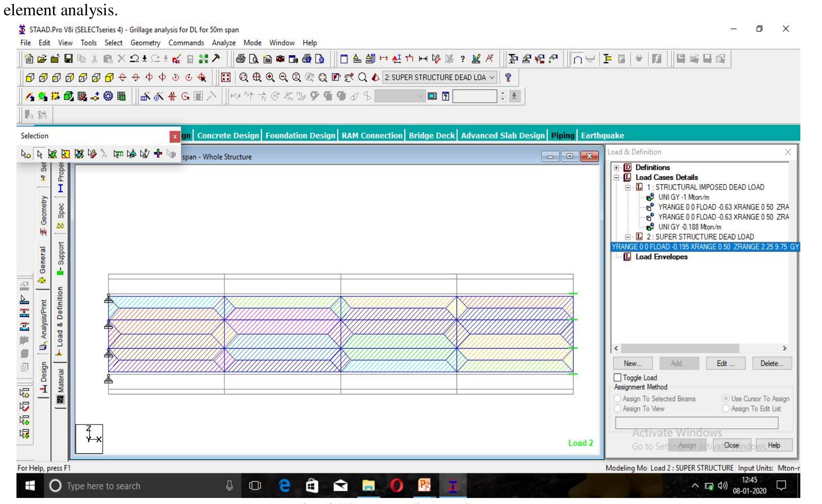The width and height of the screenshot is (822, 504).
Task: Activate the Zoom In tool
Action: click(x=270, y=78)
